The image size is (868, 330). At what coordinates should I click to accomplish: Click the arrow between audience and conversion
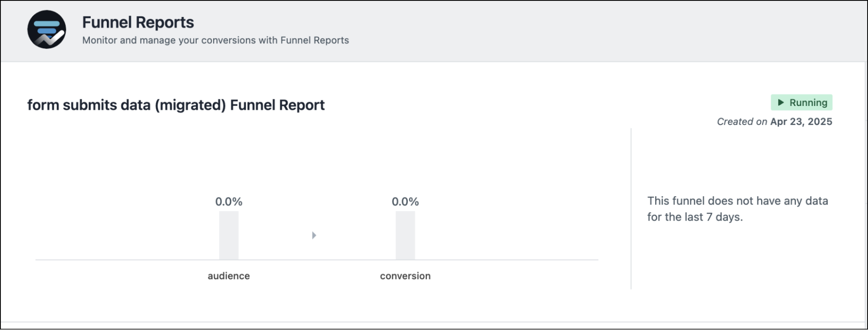pyautogui.click(x=314, y=235)
